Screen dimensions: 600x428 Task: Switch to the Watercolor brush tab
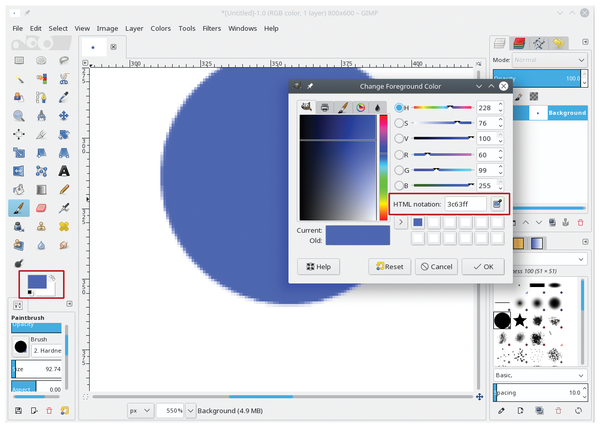tap(343, 107)
